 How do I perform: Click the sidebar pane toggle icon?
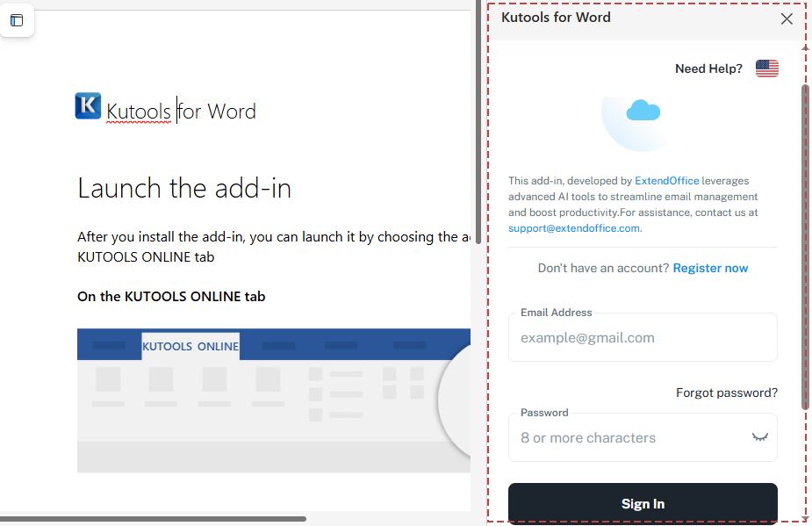tap(17, 20)
